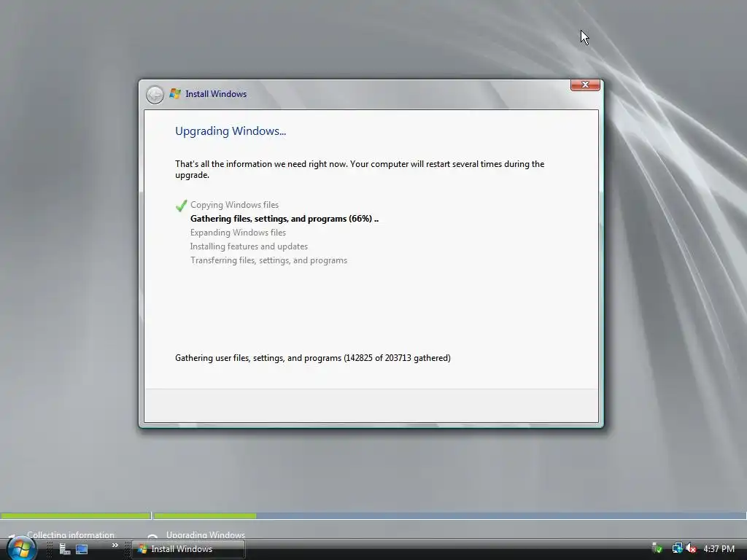Image resolution: width=747 pixels, height=560 pixels.
Task: Click the Collecting information progress bar
Action: 76,516
